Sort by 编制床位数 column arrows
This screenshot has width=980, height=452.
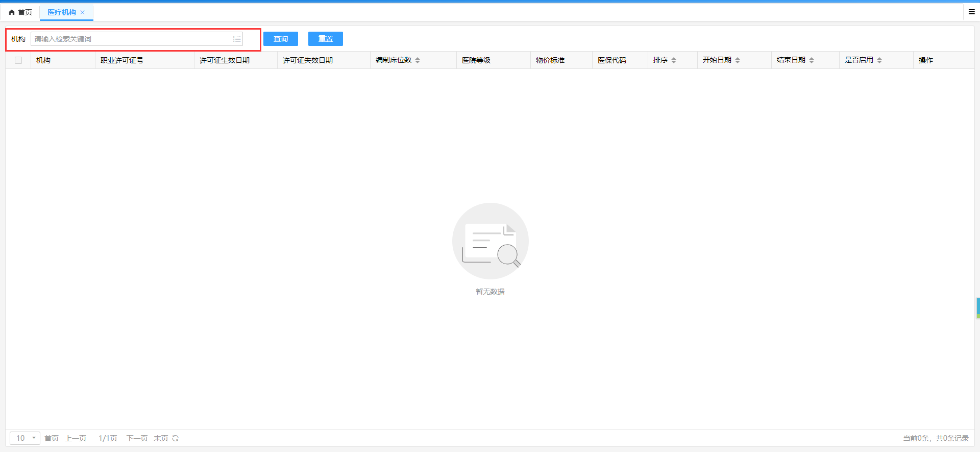(418, 60)
